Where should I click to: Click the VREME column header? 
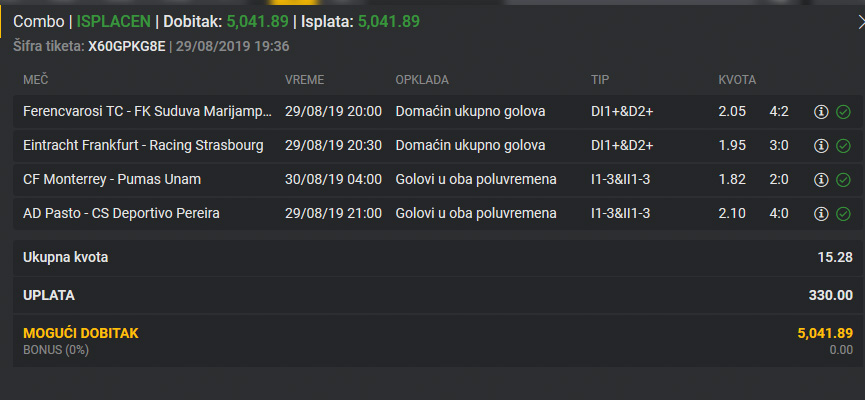pos(305,80)
